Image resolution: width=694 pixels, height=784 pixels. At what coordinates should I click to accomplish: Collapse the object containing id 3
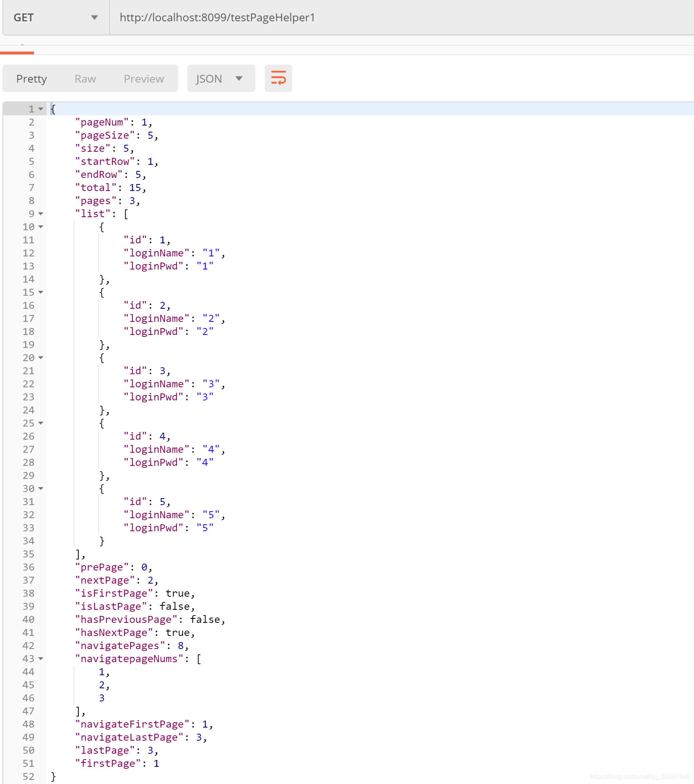[40, 357]
